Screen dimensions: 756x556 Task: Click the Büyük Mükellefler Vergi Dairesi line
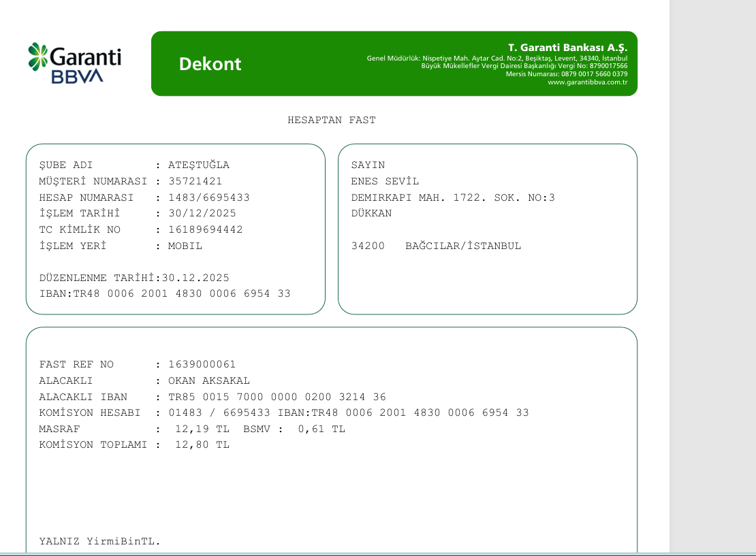(x=524, y=66)
